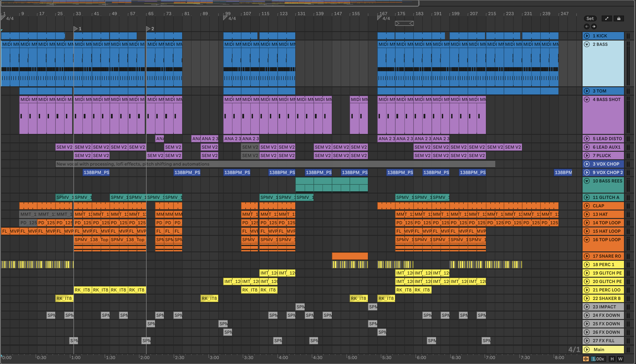The height and width of the screenshot is (364, 636).
Task: Click the H optimize height button
Action: [x=612, y=359]
